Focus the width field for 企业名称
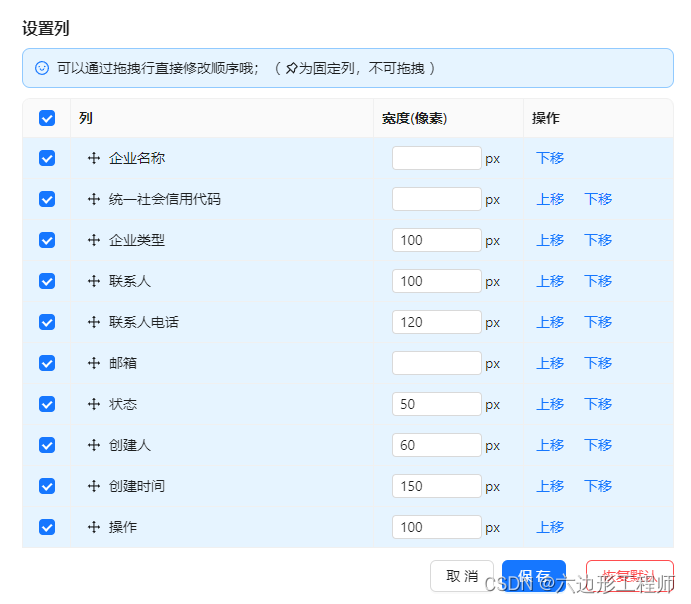 tap(437, 158)
